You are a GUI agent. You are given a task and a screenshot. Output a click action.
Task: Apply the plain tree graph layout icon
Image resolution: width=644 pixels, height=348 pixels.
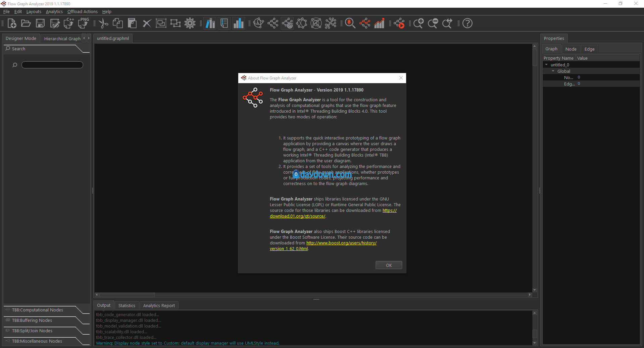(x=273, y=23)
